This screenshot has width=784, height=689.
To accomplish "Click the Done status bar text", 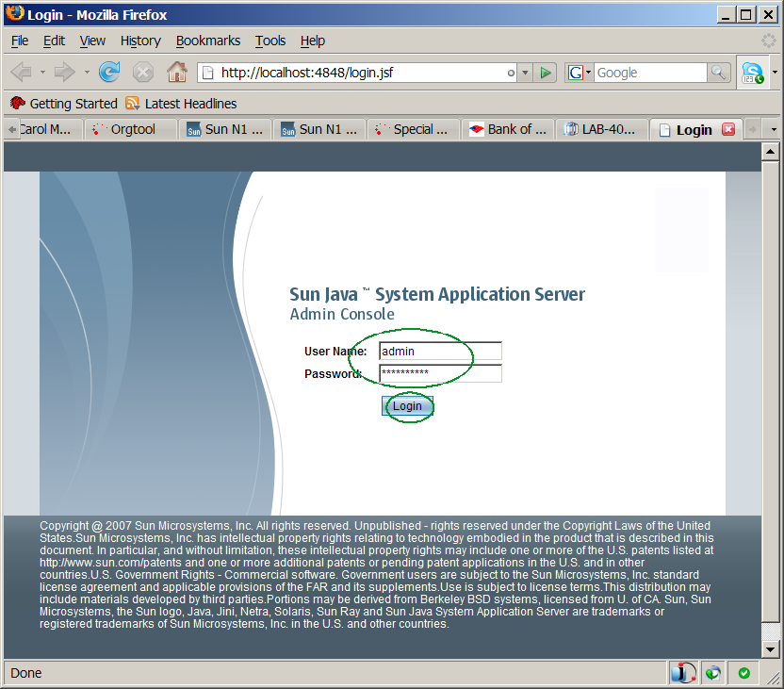I will (x=26, y=673).
